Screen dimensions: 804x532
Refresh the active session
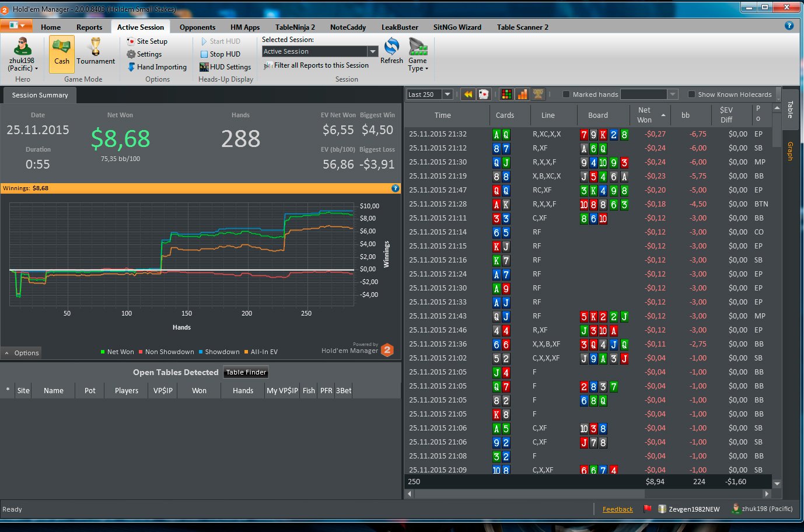pyautogui.click(x=391, y=51)
